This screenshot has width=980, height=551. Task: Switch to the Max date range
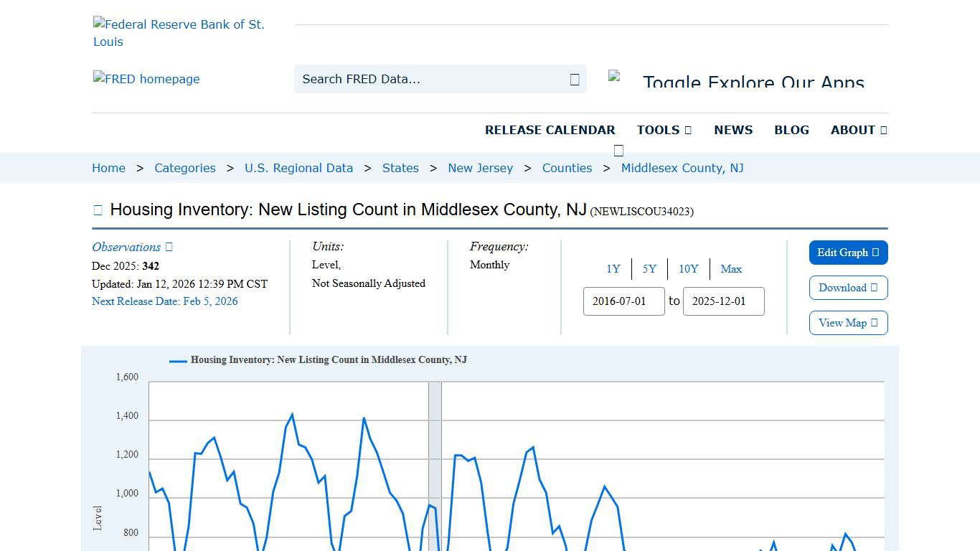pyautogui.click(x=731, y=269)
